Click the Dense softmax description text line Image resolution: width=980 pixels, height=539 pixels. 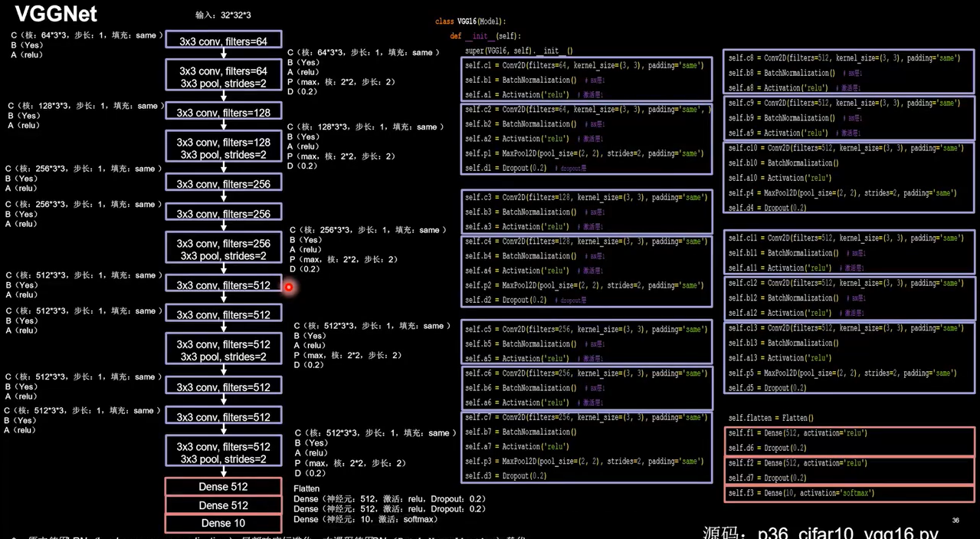click(x=365, y=519)
